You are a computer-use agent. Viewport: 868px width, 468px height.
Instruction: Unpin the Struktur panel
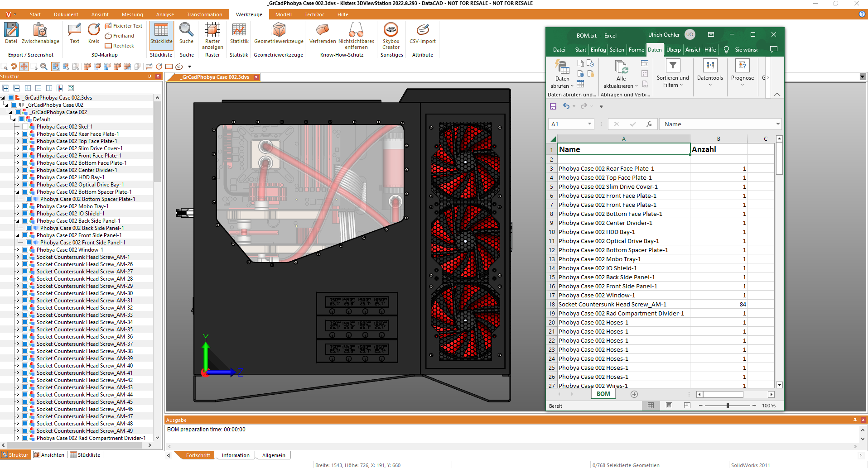tap(149, 76)
